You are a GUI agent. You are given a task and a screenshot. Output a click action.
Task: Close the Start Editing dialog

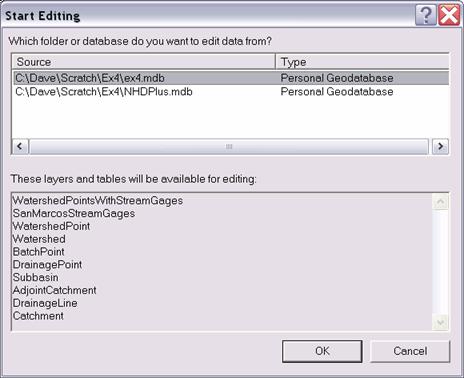pyautogui.click(x=449, y=15)
